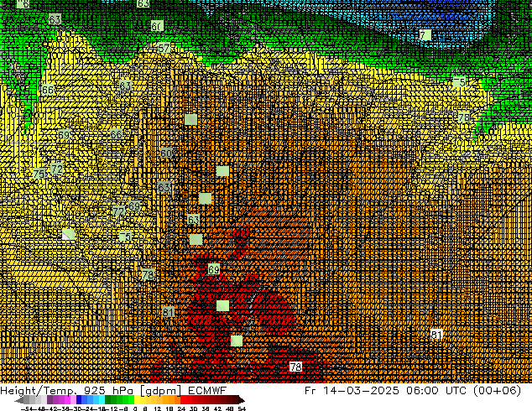Click the '57' height label on the map
Image resolution: width=532 pixels, height=411 pixels.
(164, 48)
